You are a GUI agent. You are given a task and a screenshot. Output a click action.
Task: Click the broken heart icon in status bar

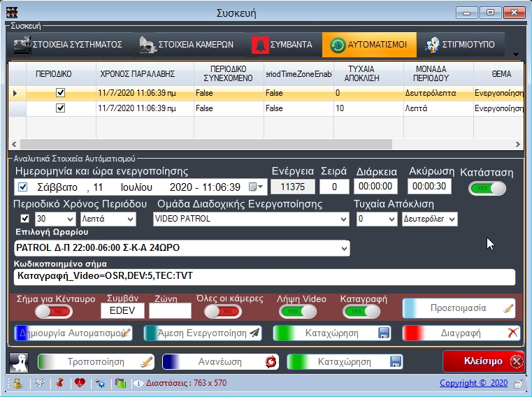(x=79, y=383)
